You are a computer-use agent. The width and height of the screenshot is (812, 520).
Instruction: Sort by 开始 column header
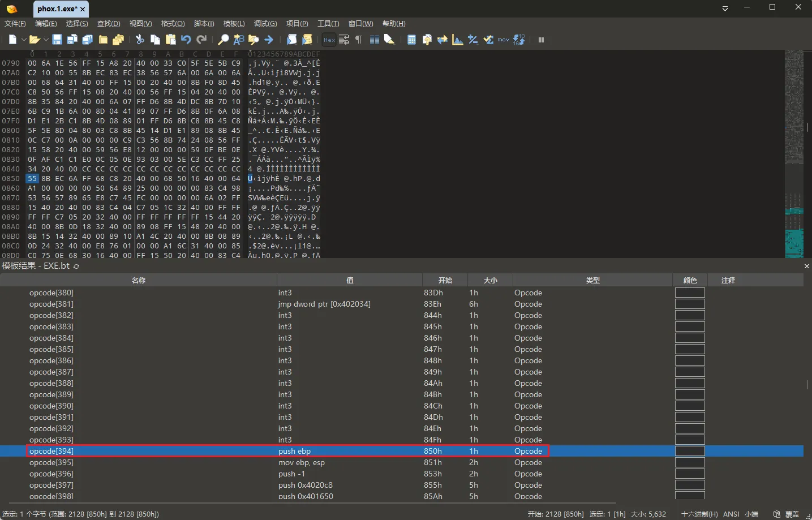click(445, 280)
